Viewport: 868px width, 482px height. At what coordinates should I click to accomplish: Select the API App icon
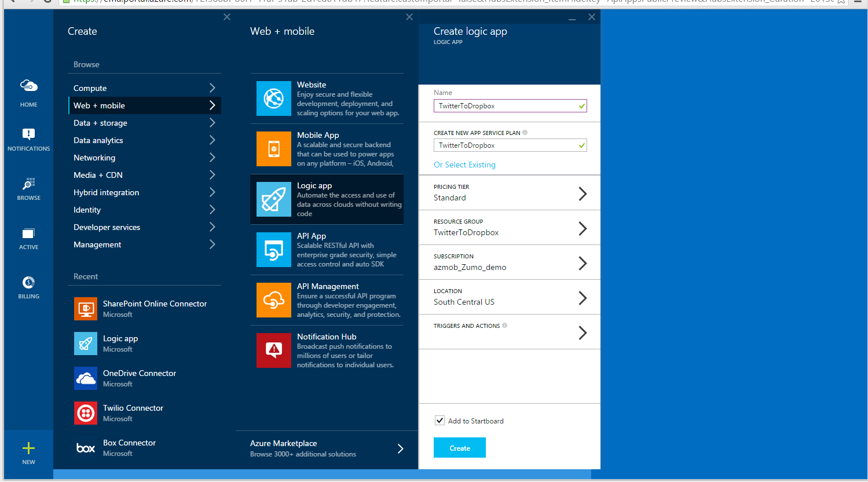pyautogui.click(x=274, y=250)
